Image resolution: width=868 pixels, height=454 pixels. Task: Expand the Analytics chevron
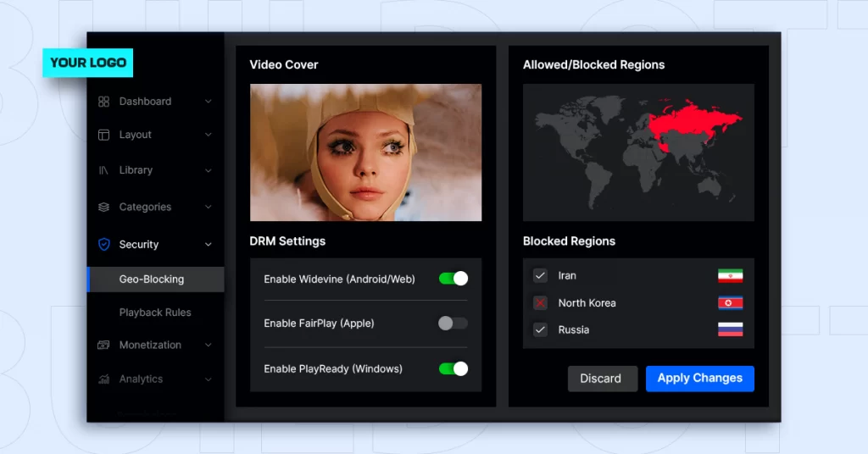[209, 379]
